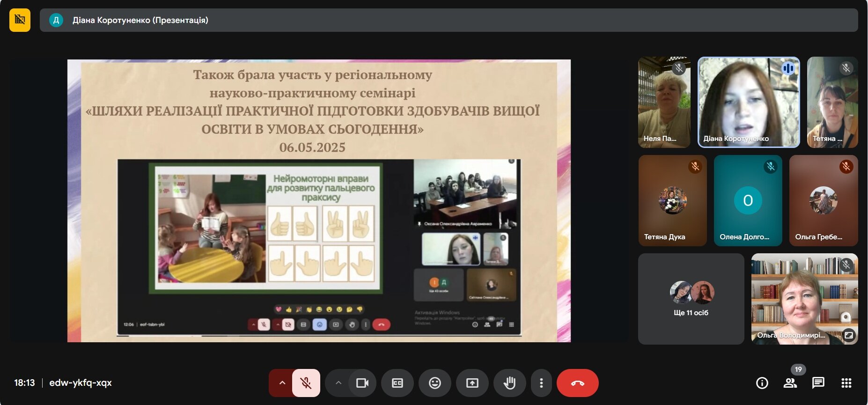Select the Тетяна Дука participant tile
The height and width of the screenshot is (405, 868).
tap(673, 200)
